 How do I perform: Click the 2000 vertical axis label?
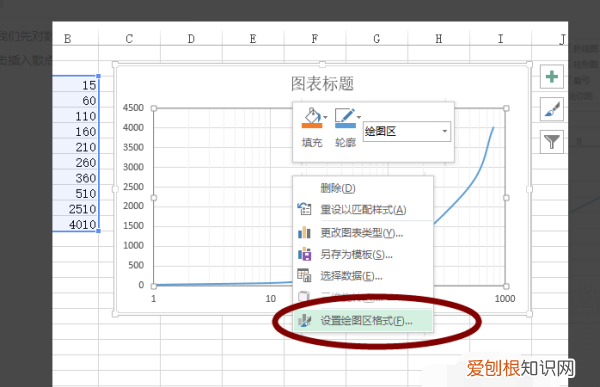coord(133,206)
